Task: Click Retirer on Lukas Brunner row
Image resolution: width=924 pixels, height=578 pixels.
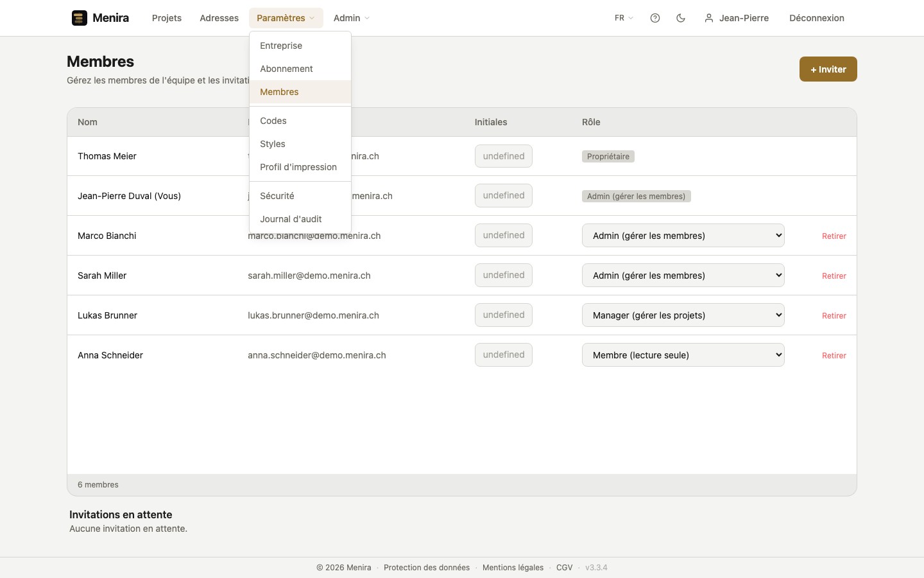Action: (834, 316)
